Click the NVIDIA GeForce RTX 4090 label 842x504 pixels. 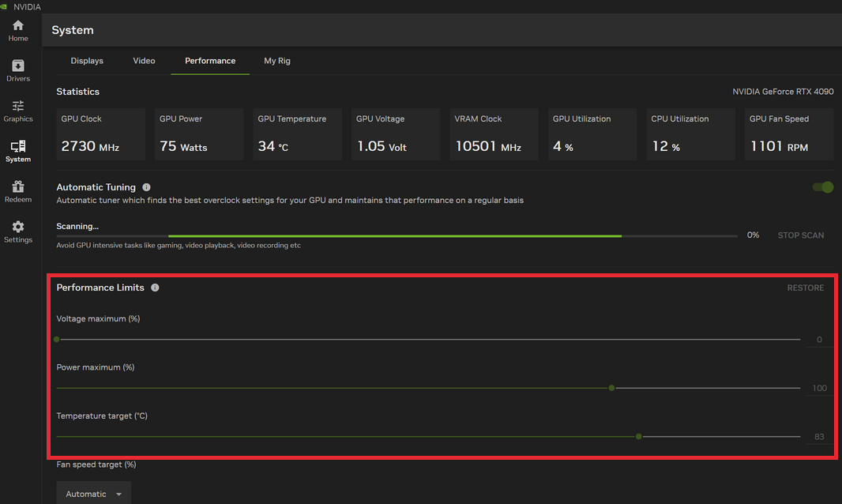(783, 92)
